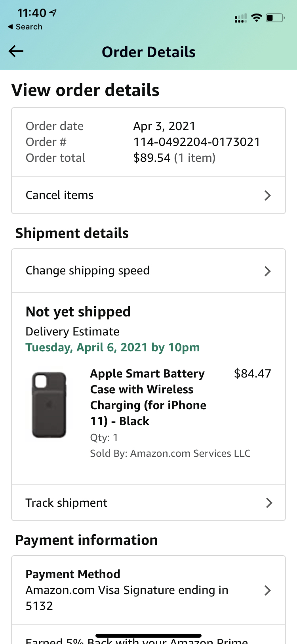
Task: Open Apple Smart Battery Case product title
Action: [x=148, y=397]
